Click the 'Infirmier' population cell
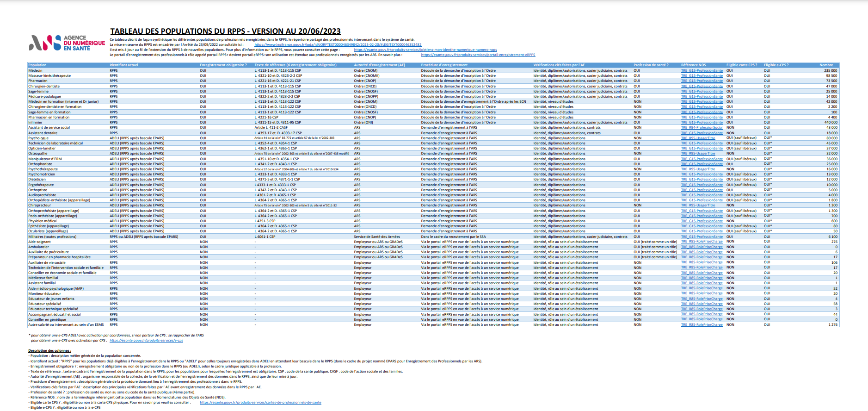The height and width of the screenshot is (411, 868). tap(35, 123)
